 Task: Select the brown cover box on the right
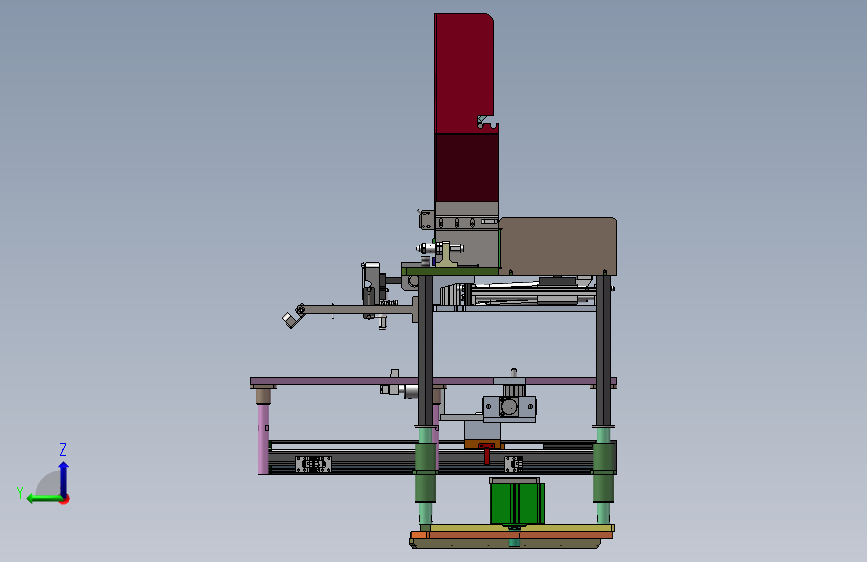click(x=558, y=246)
